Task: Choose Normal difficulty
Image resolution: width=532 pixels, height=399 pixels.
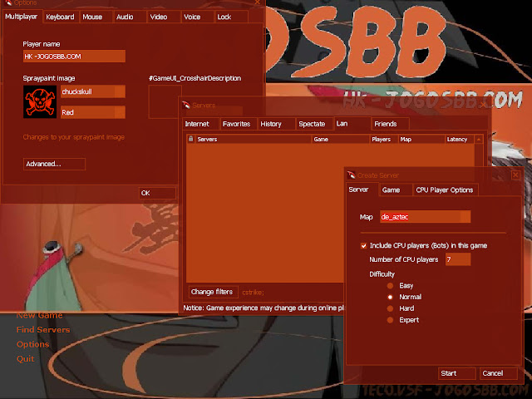Action: 390,297
